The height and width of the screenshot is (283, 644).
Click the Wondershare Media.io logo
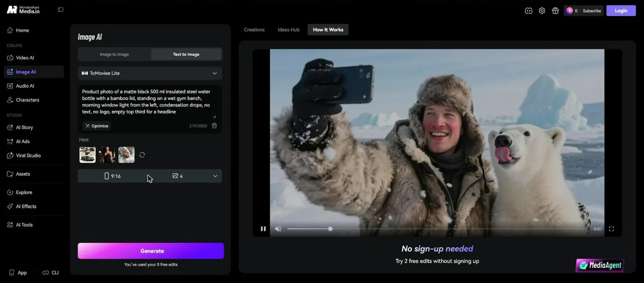[23, 10]
